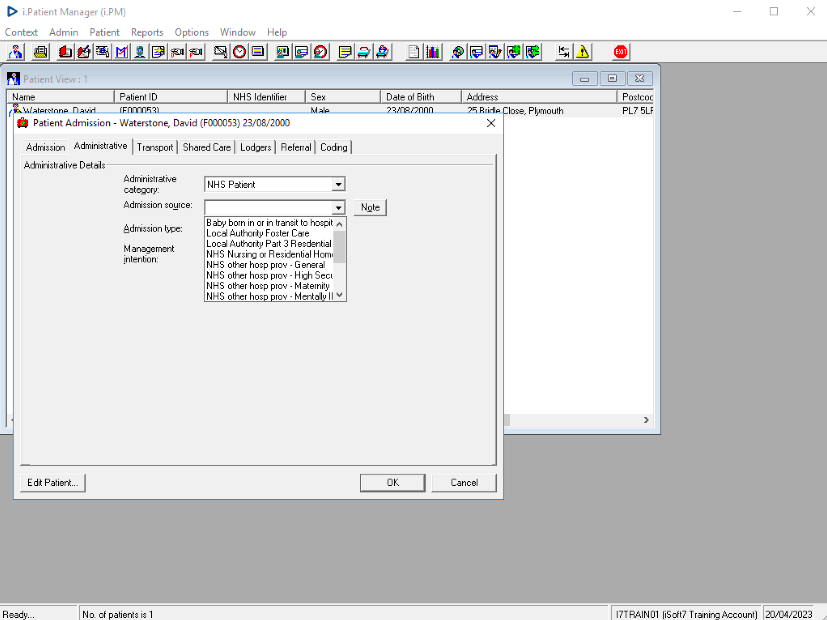The width and height of the screenshot is (827, 620).
Task: Pick 'NHS other hosp prov - Mentally Ill'
Action: 269,296
